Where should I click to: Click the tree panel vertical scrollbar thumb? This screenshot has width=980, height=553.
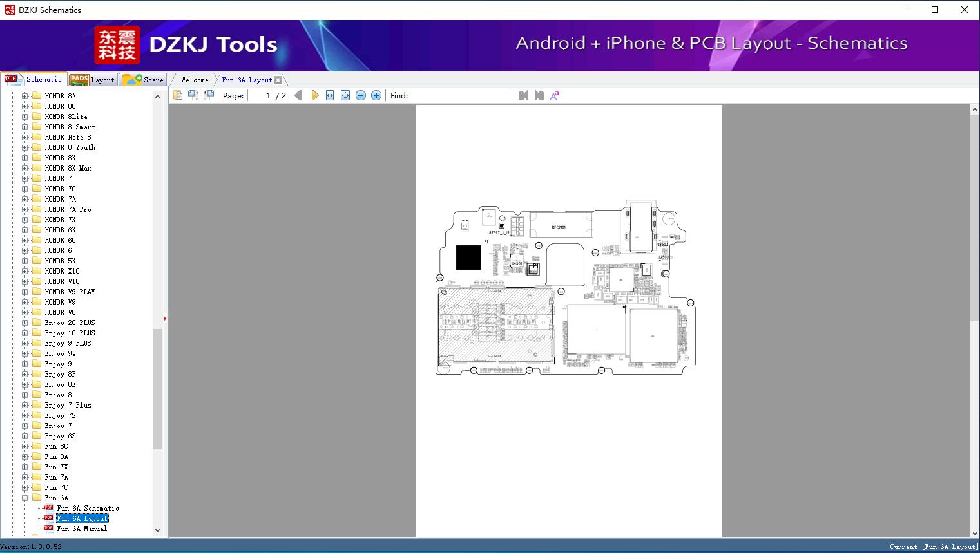pos(157,389)
